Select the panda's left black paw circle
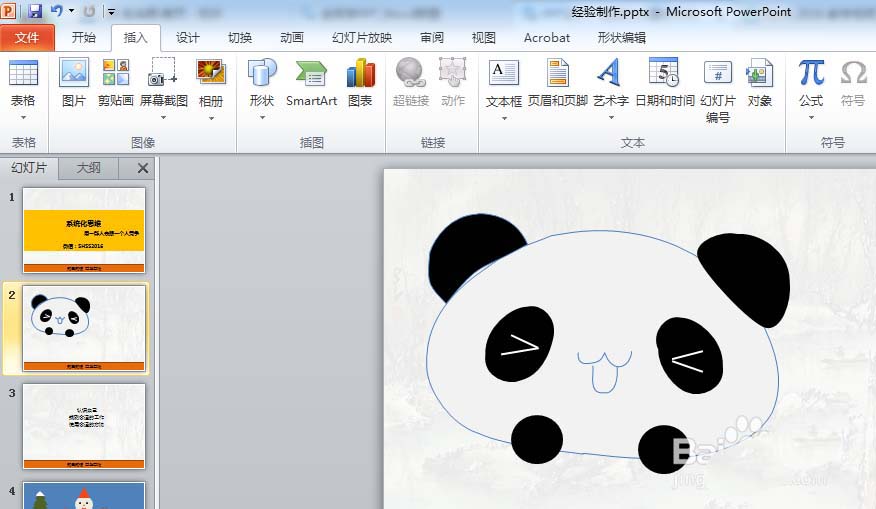This screenshot has width=876, height=509. tap(537, 439)
